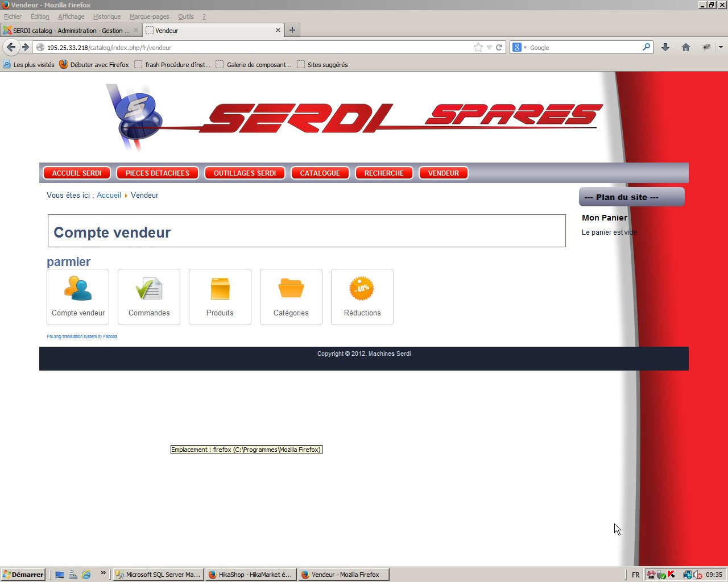Open the URL history dropdown arrow

point(489,48)
